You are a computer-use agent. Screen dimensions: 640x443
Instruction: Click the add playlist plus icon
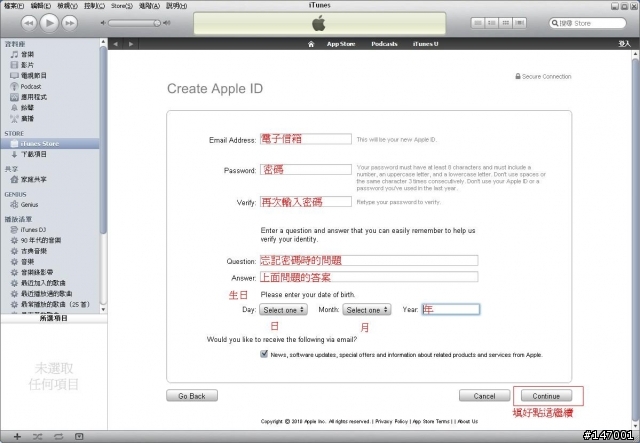point(17,436)
